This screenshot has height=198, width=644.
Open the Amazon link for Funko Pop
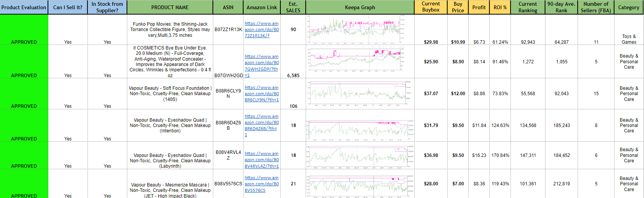262,30
